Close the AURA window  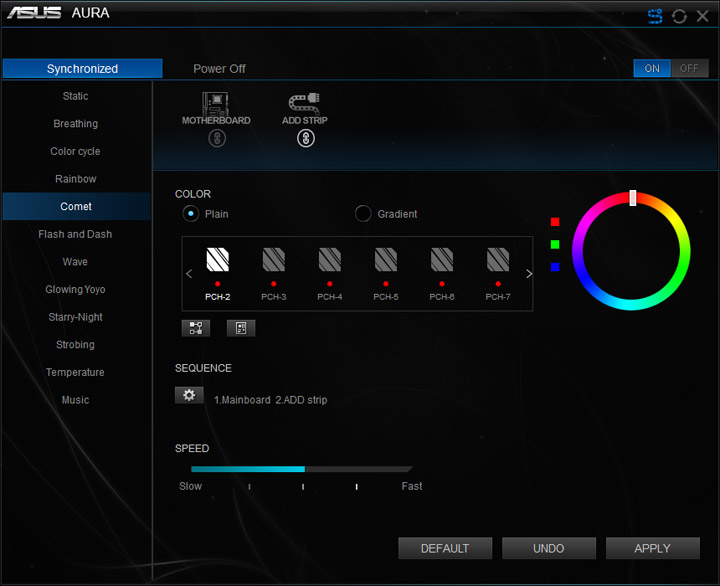point(703,16)
